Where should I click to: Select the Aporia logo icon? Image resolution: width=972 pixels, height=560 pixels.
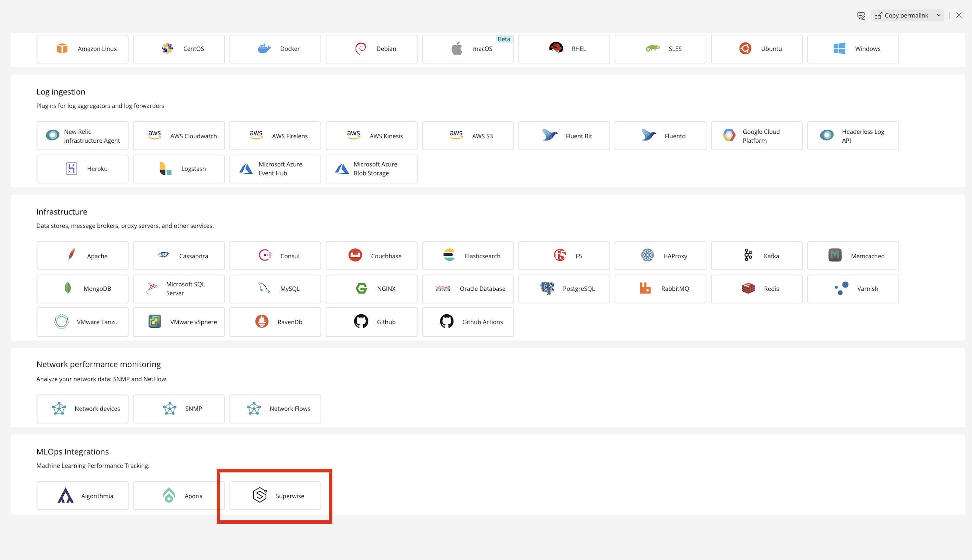point(168,495)
